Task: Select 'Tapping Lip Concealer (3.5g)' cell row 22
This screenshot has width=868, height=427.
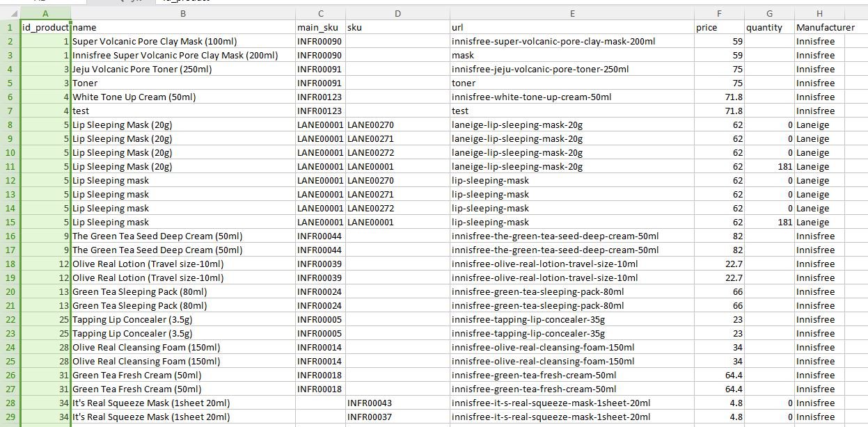Action: pos(183,319)
